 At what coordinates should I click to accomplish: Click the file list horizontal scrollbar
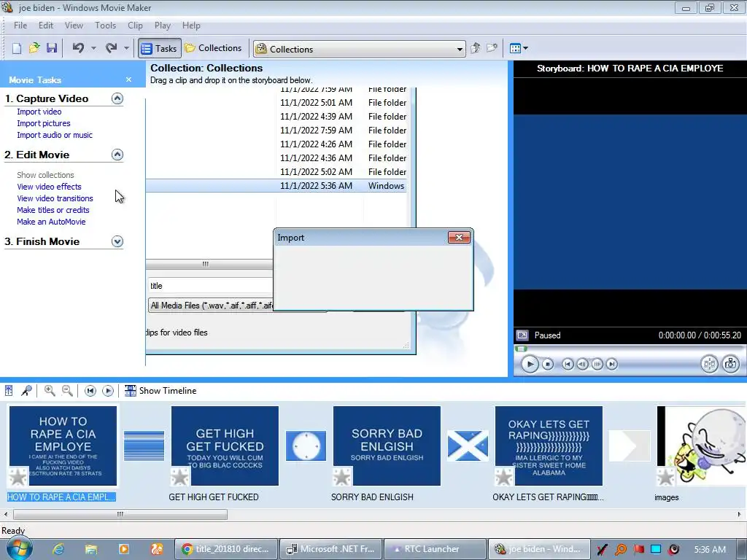pos(209,264)
